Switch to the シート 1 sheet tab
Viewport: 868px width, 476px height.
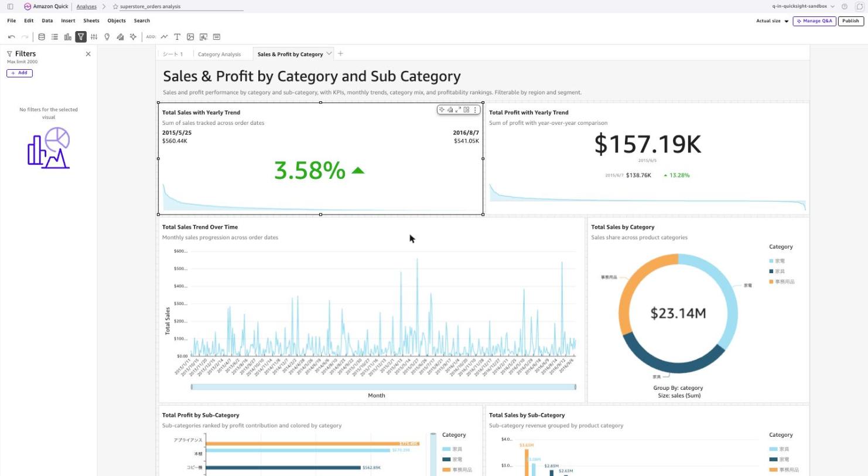tap(173, 54)
